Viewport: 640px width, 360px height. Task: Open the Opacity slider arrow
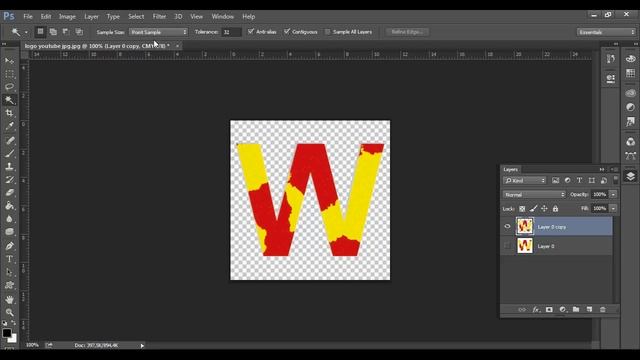pyautogui.click(x=613, y=195)
